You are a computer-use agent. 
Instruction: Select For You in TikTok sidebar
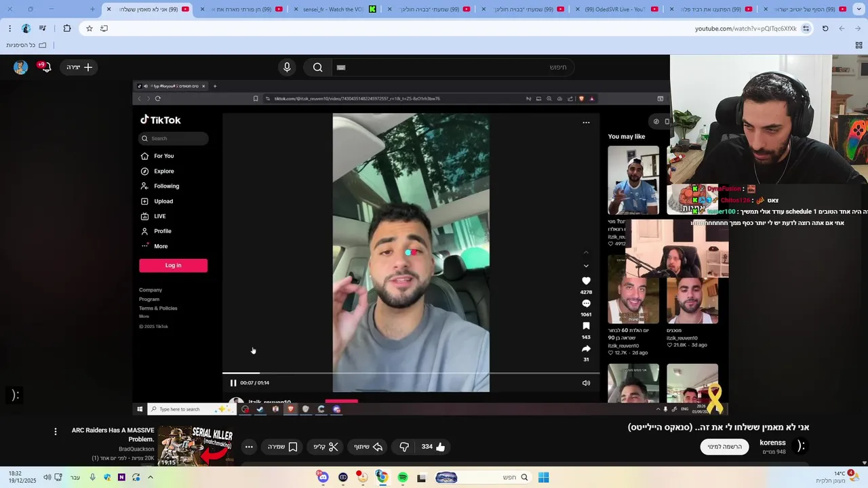coord(157,156)
